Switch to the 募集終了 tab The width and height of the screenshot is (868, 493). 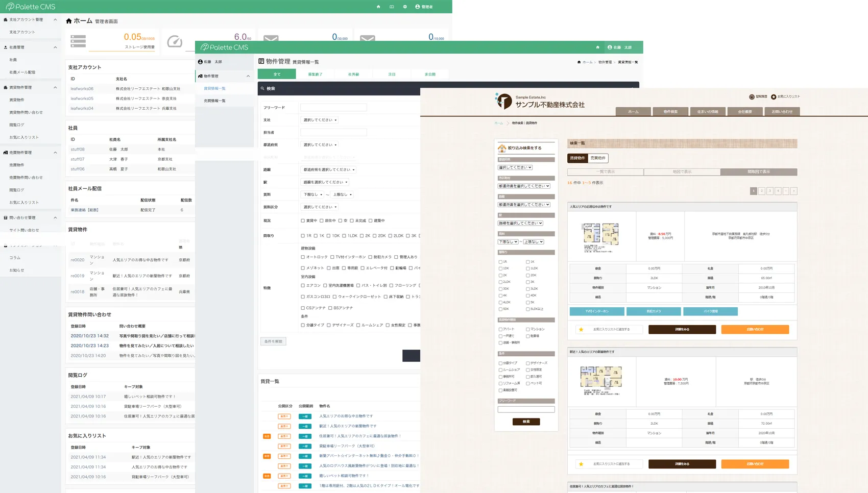coord(315,74)
